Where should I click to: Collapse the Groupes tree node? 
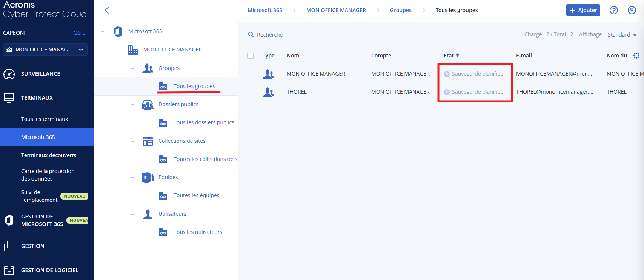click(x=133, y=68)
